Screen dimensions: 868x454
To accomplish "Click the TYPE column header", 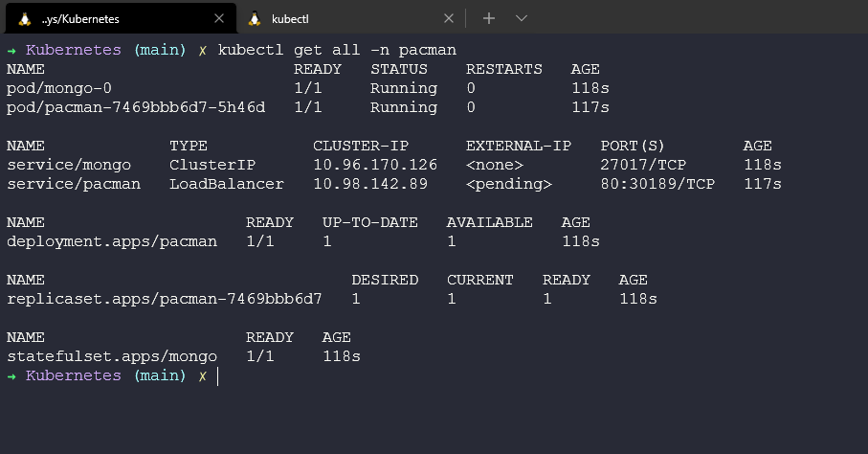I will (x=189, y=146).
